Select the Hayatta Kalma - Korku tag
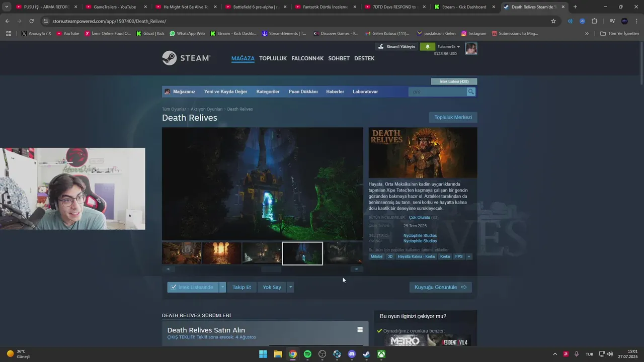 point(416,256)
